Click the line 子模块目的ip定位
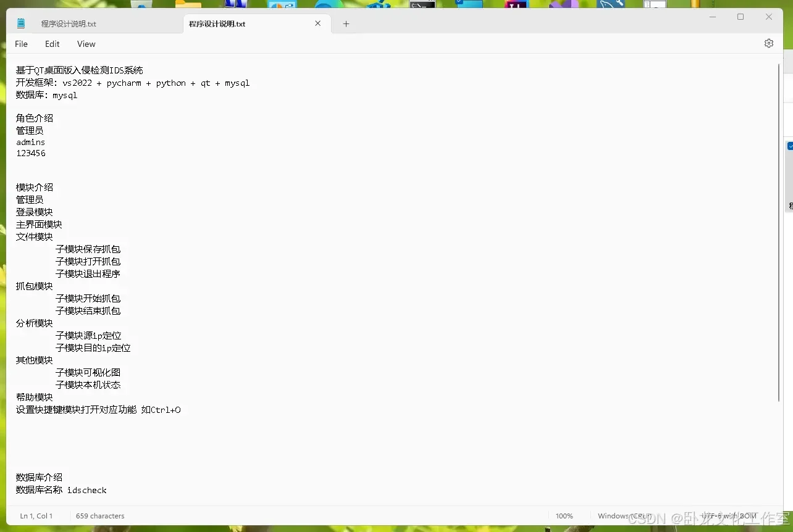The width and height of the screenshot is (793, 532). (93, 347)
